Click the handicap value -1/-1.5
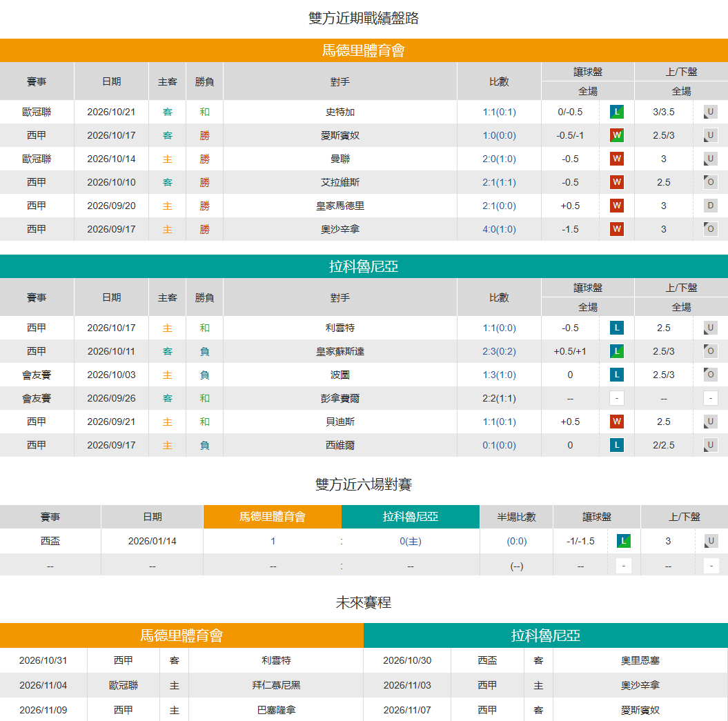728x721 pixels. [580, 541]
